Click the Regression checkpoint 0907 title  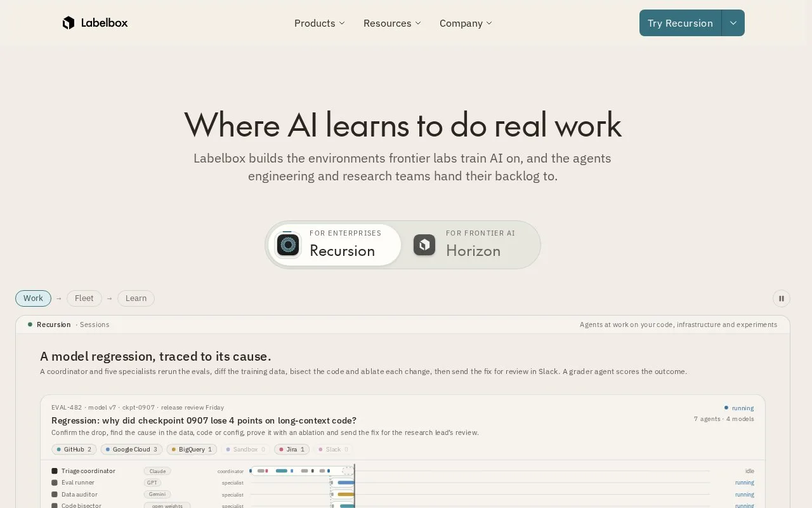click(x=204, y=420)
